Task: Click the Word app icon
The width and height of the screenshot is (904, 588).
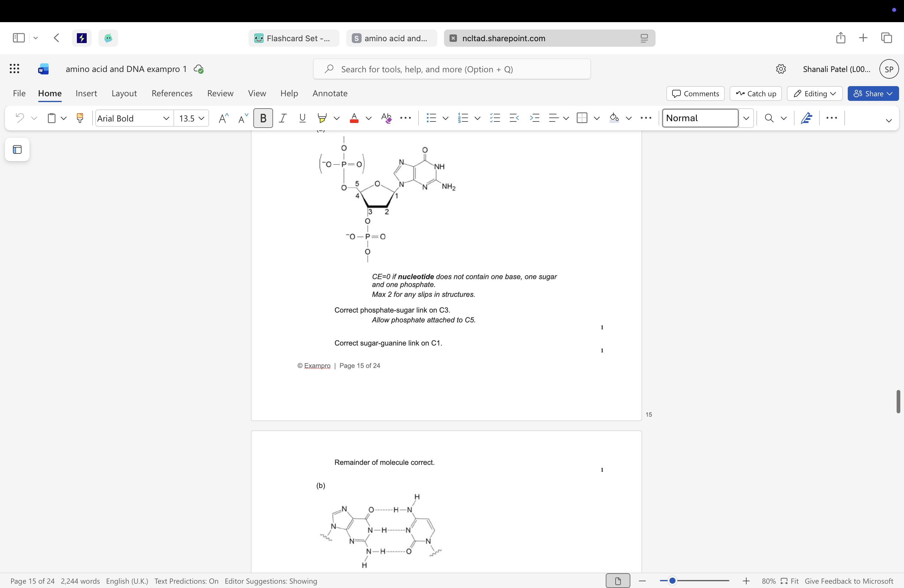Action: coord(43,69)
